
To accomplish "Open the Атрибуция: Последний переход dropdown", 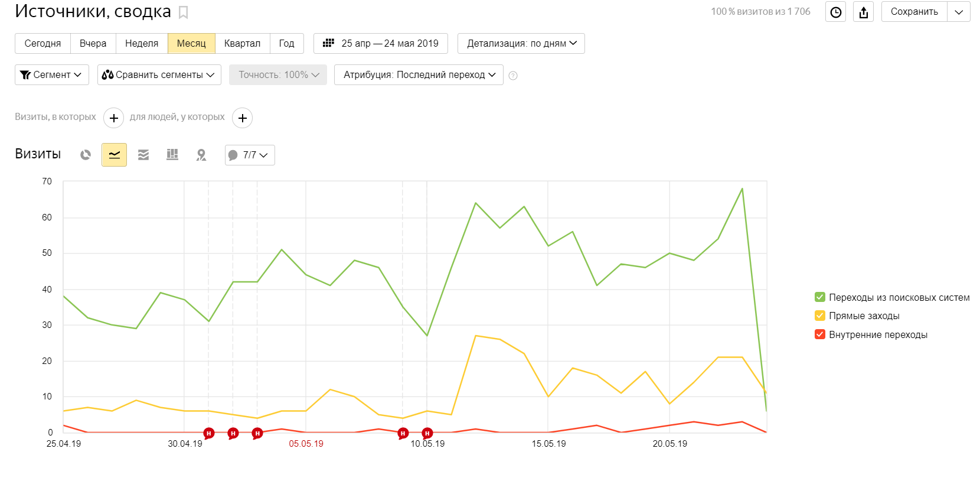I will click(419, 75).
